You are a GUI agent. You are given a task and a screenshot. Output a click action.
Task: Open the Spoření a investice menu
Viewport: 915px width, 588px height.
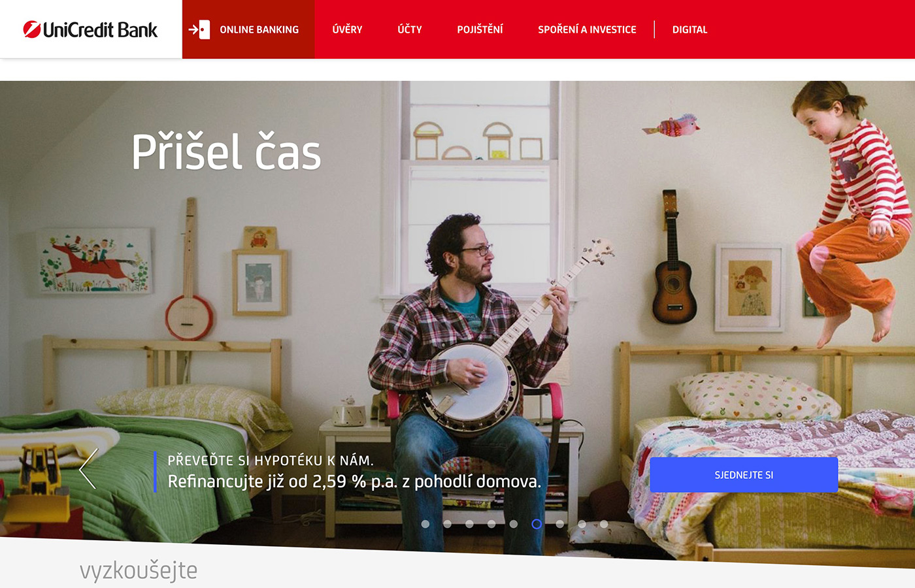(587, 29)
